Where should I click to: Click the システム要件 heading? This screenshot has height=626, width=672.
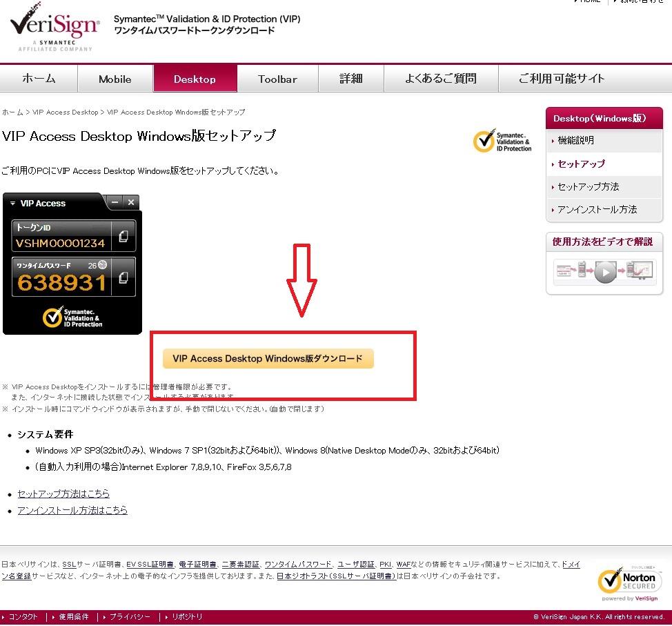tap(45, 434)
